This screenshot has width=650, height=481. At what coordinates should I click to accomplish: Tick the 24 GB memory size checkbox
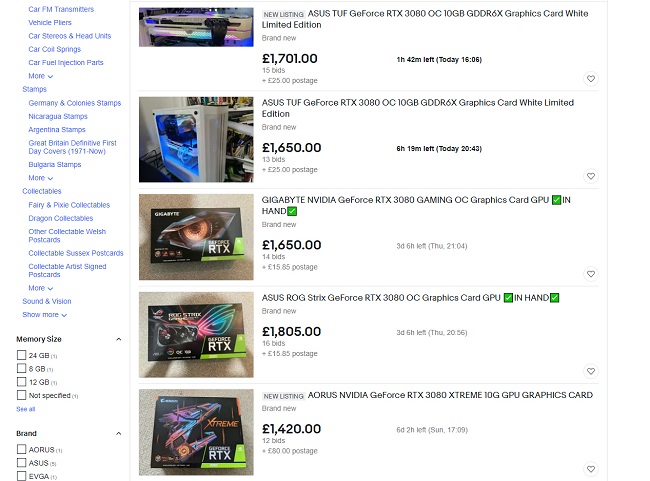click(21, 355)
